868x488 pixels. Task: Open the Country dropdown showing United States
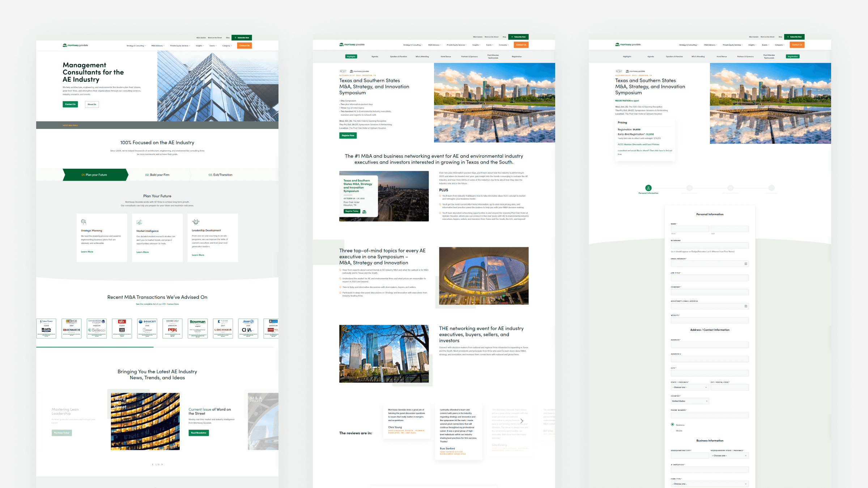click(690, 401)
